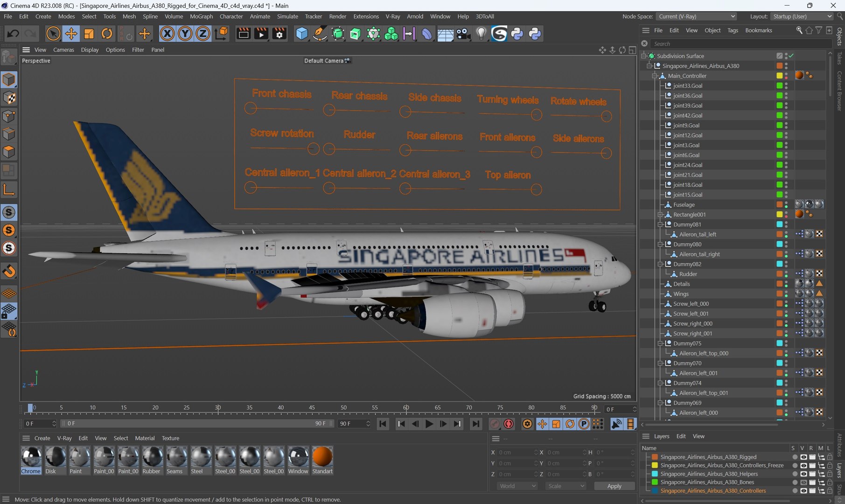Go to end of animation
Viewport: 845px width, 504px height.
(x=475, y=424)
